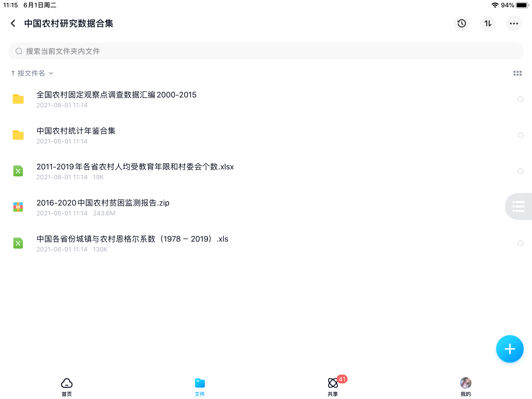Screen dimensions: 532x399
Task: Open the 中国农村统计年鉴合集 folder
Action: (x=76, y=131)
